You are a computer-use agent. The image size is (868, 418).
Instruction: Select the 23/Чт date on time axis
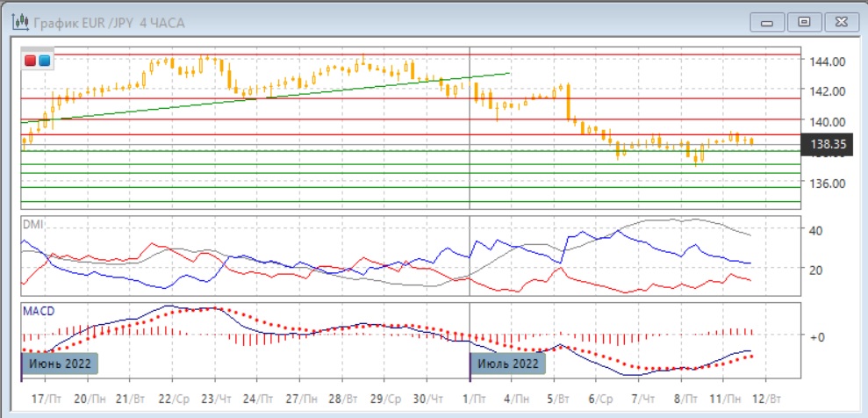point(216,397)
